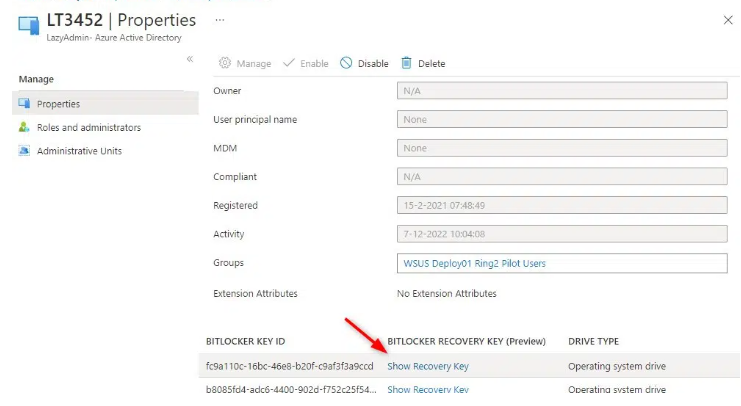Click the Registered date field
This screenshot has width=741, height=406.
(561, 206)
